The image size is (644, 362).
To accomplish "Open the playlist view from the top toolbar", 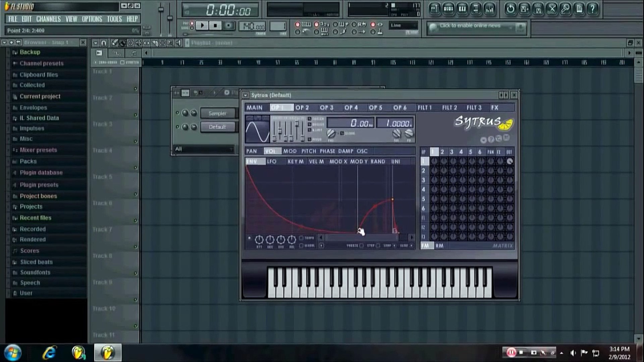I will pos(435,9).
